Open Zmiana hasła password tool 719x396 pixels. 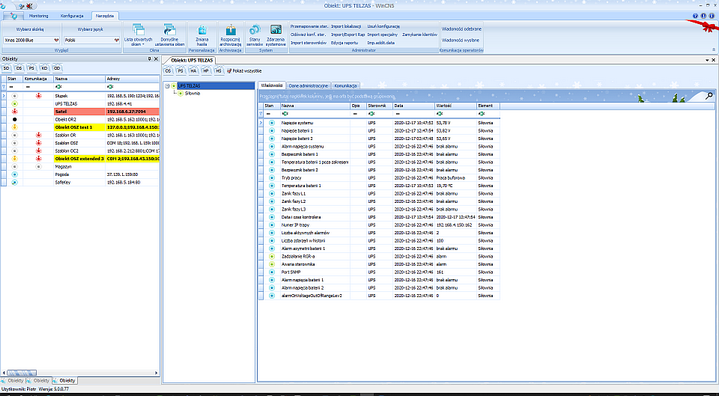pyautogui.click(x=202, y=35)
